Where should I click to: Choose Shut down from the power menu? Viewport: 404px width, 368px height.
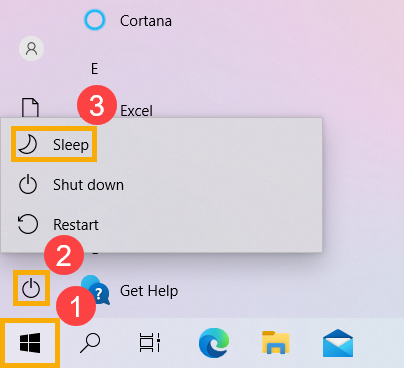(162, 185)
